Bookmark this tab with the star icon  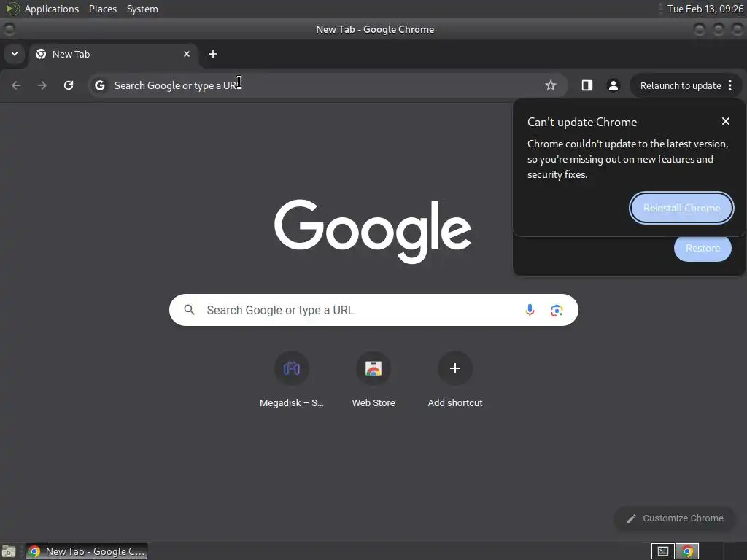coord(551,85)
